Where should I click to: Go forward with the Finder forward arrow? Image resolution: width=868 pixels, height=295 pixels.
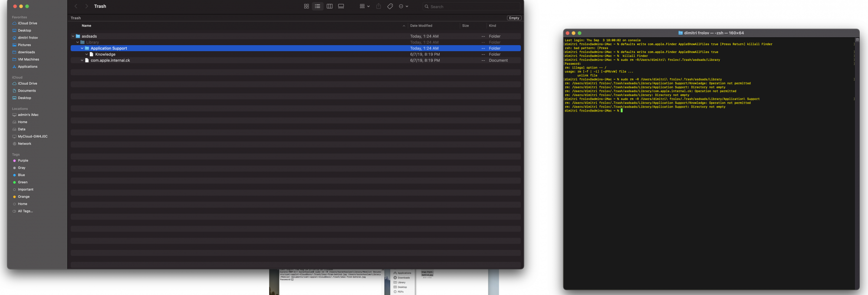(86, 6)
